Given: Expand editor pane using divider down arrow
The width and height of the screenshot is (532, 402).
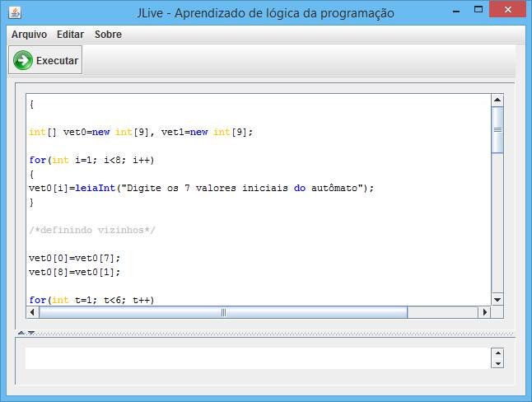Looking at the screenshot, I should (x=31, y=333).
